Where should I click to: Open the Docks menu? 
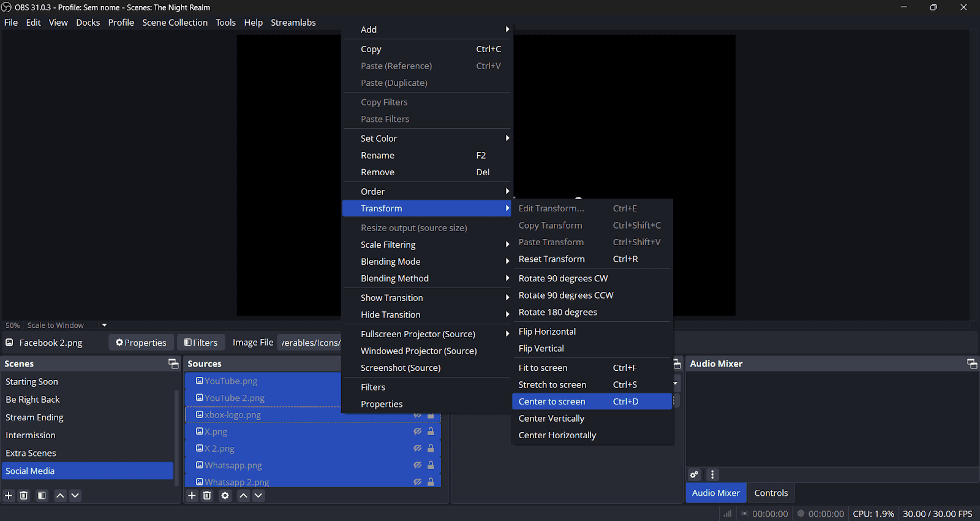[88, 23]
